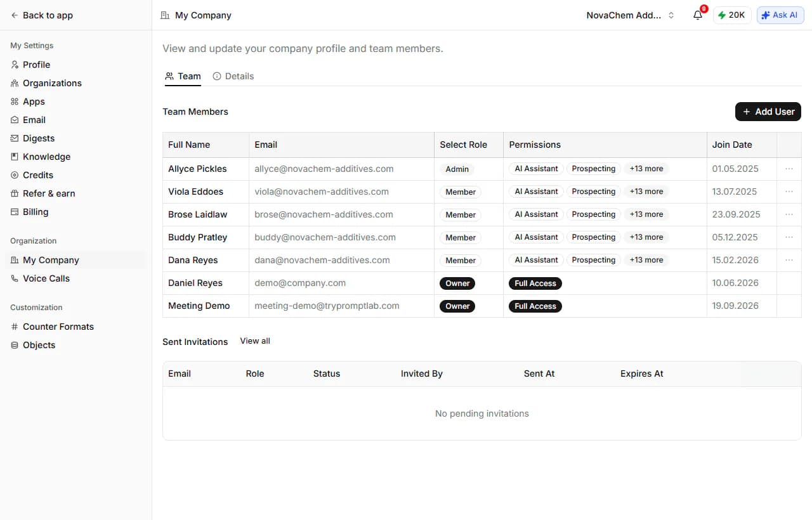Open Organizations via its sidebar icon
This screenshot has width=812, height=520.
pos(15,83)
